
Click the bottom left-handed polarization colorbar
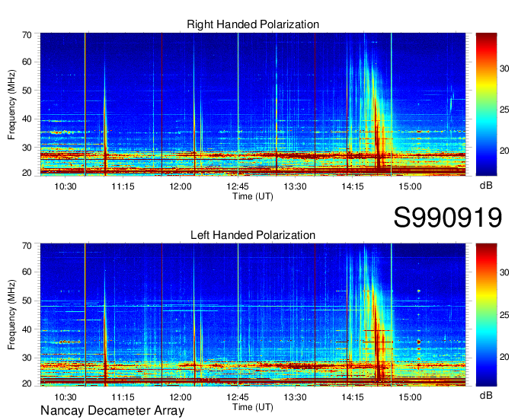pyautogui.click(x=486, y=315)
